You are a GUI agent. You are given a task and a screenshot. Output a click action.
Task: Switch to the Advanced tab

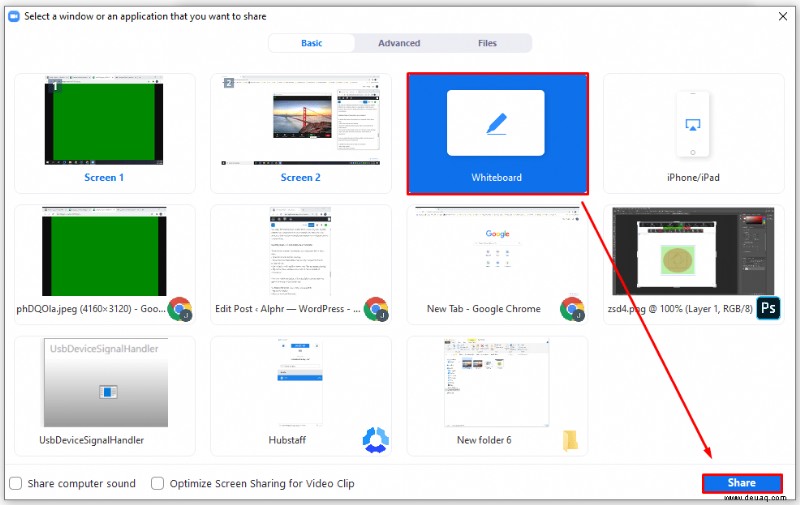click(x=399, y=43)
